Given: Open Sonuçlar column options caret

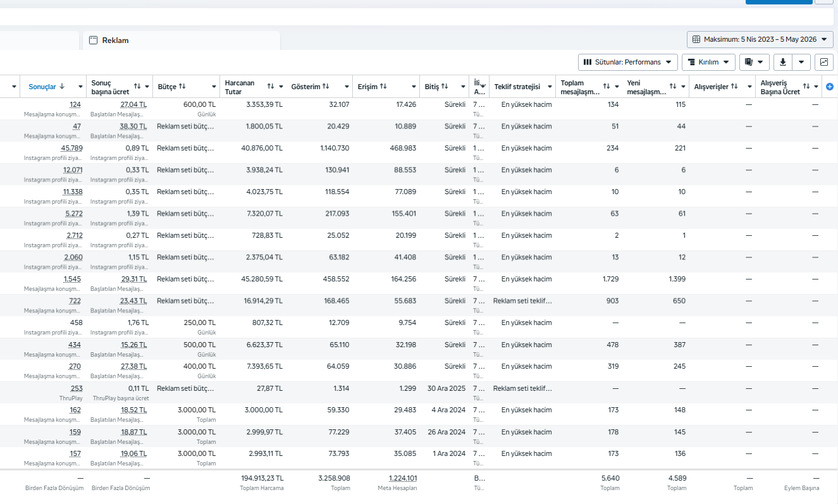Looking at the screenshot, I should point(80,87).
